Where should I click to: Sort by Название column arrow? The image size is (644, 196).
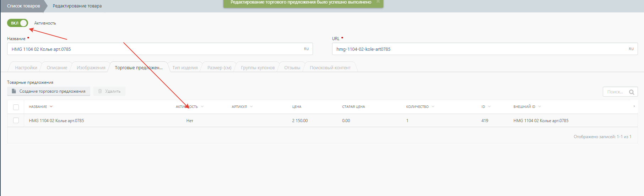(x=51, y=107)
